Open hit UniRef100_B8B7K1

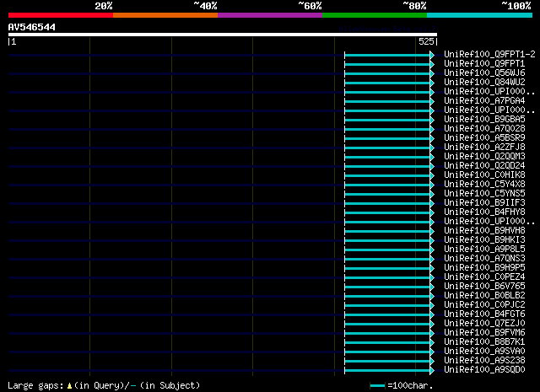(484, 342)
